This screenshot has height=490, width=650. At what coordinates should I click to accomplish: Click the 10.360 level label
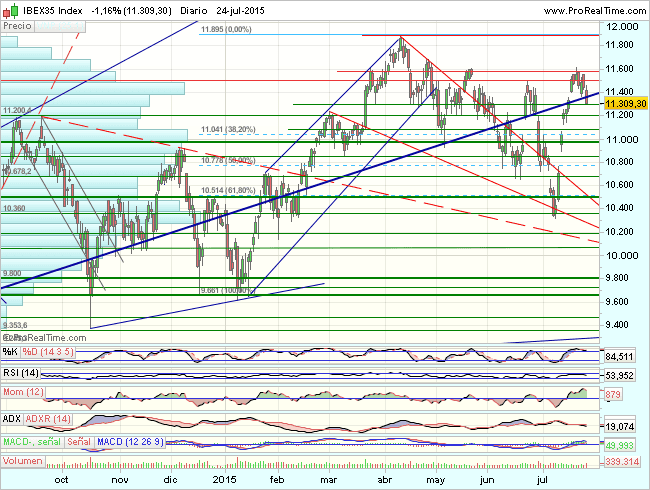point(14,208)
